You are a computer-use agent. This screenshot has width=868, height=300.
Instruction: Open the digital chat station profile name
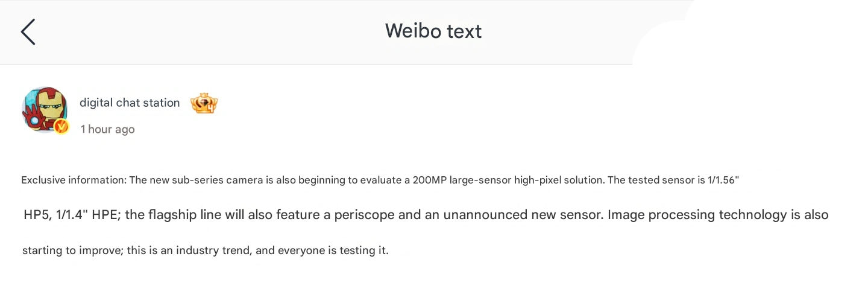pyautogui.click(x=130, y=103)
